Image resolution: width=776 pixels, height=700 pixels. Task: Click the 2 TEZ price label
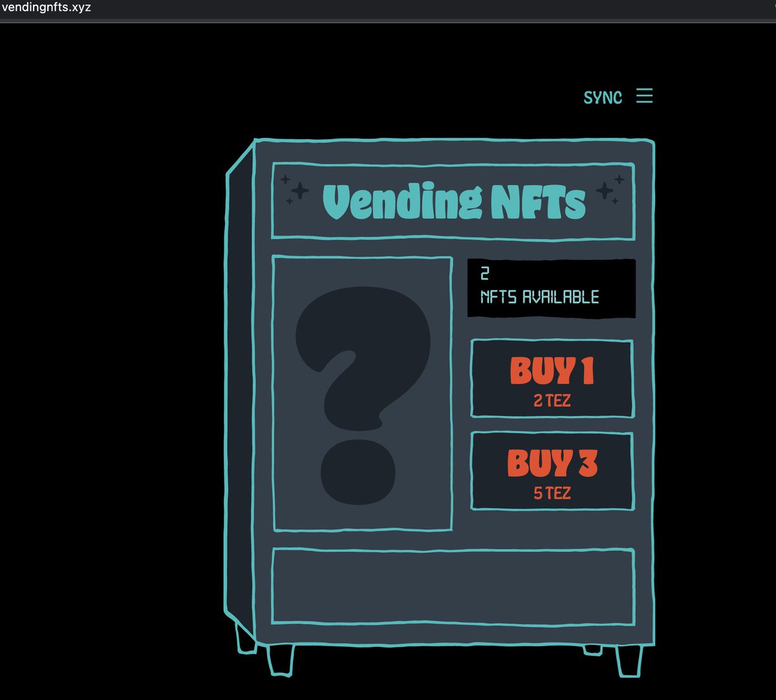[552, 401]
